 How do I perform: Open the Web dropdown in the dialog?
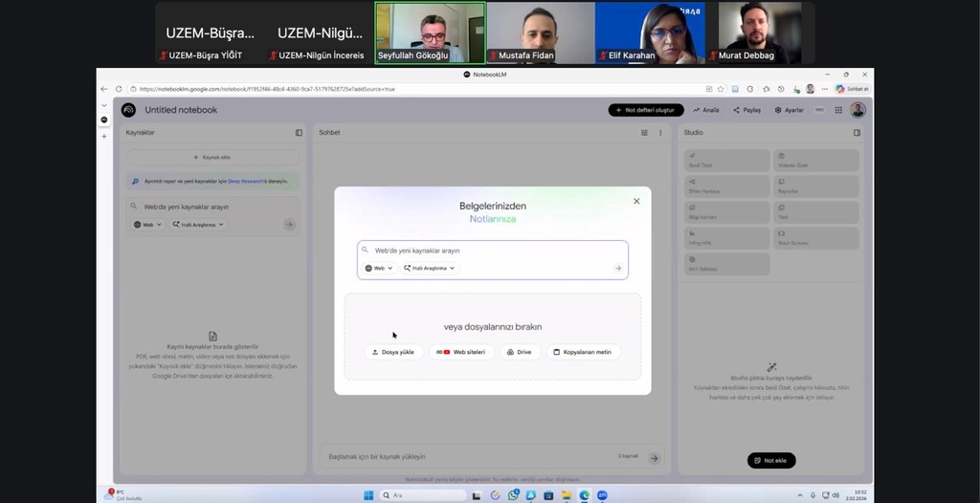(379, 269)
